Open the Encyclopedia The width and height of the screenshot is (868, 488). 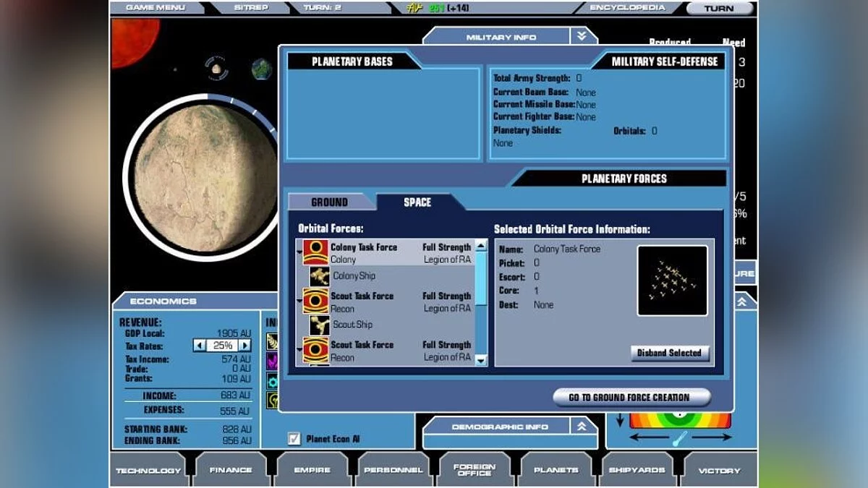coord(627,8)
